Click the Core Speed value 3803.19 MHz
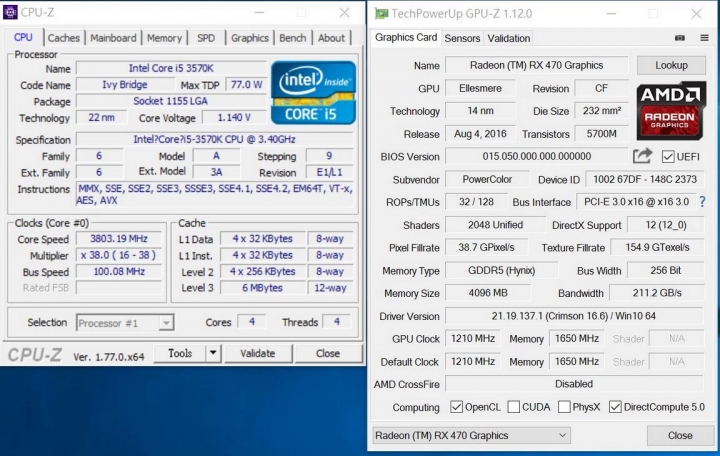Image resolution: width=720 pixels, height=456 pixels. click(118, 239)
